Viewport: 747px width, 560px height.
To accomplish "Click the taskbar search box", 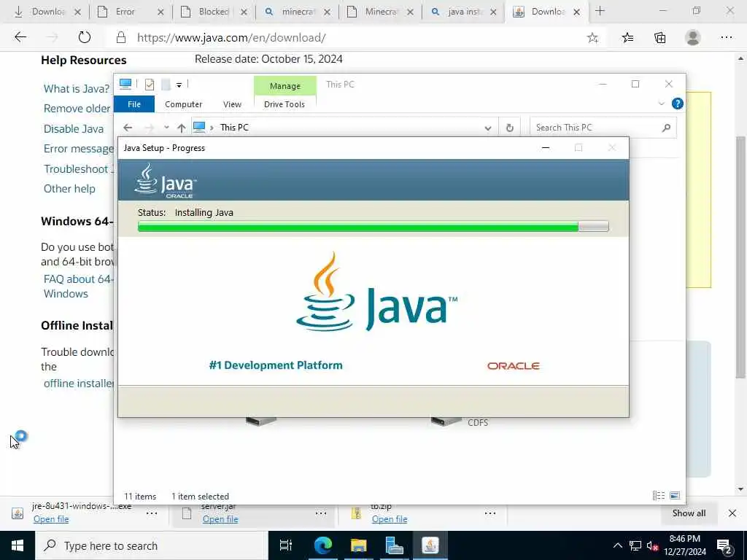I will tap(152, 545).
